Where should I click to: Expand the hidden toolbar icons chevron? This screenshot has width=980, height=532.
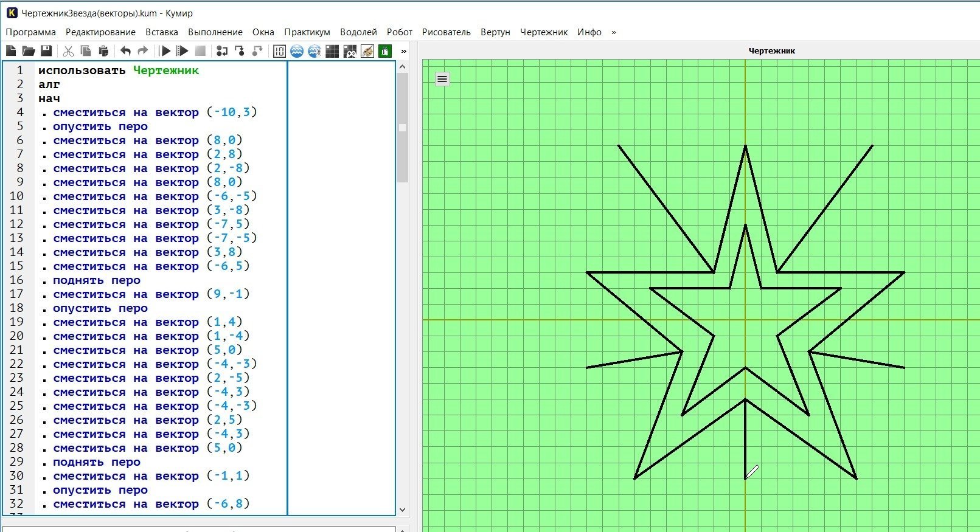tap(403, 51)
